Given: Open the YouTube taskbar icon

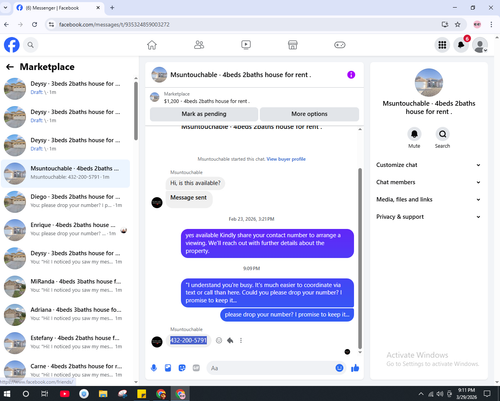Looking at the screenshot, I should [x=64, y=394].
